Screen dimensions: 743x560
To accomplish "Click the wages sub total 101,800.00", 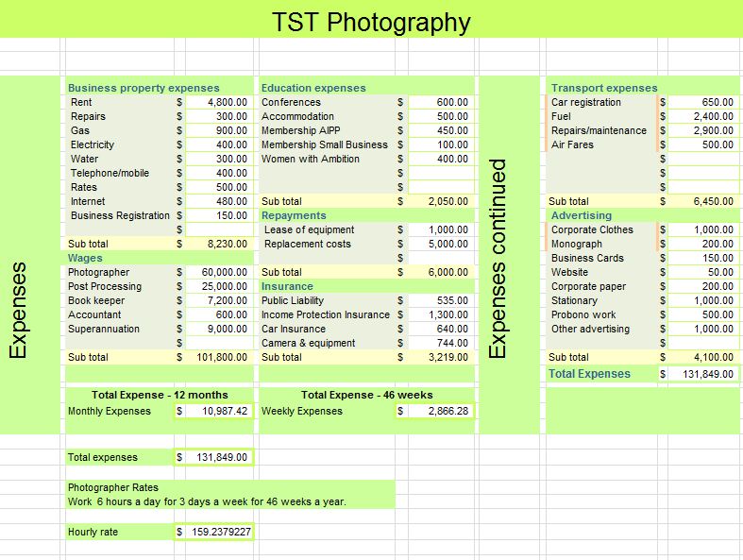I will pyautogui.click(x=219, y=357).
